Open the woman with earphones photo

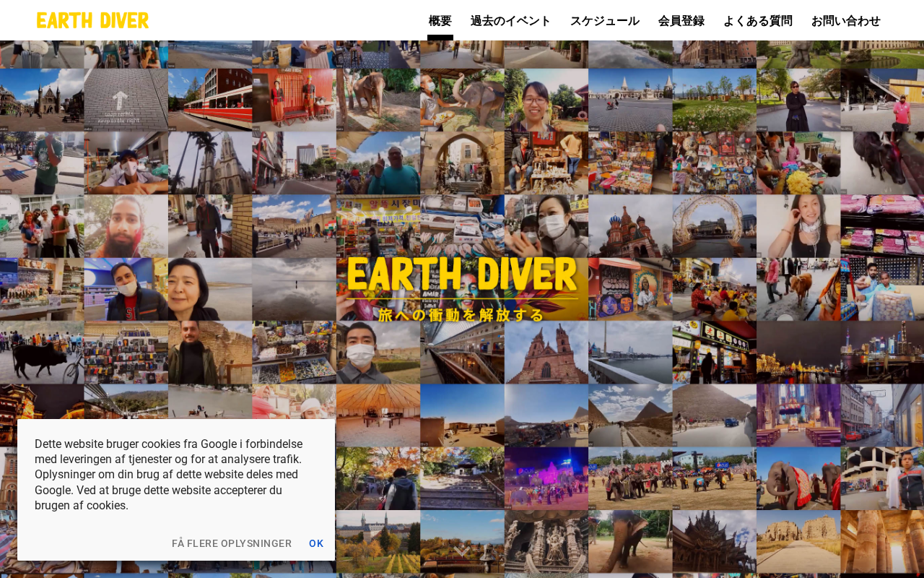pyautogui.click(x=798, y=226)
